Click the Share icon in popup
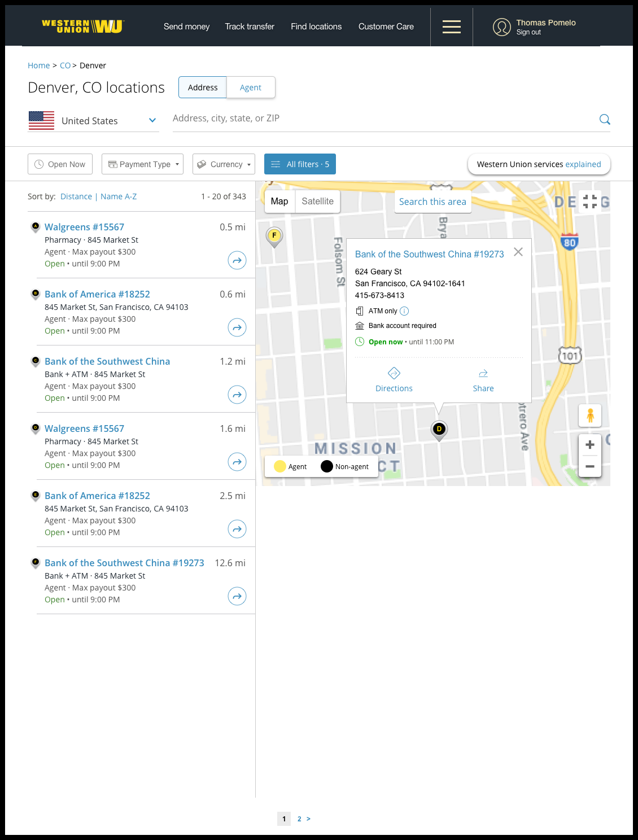This screenshot has width=638, height=840. click(483, 374)
